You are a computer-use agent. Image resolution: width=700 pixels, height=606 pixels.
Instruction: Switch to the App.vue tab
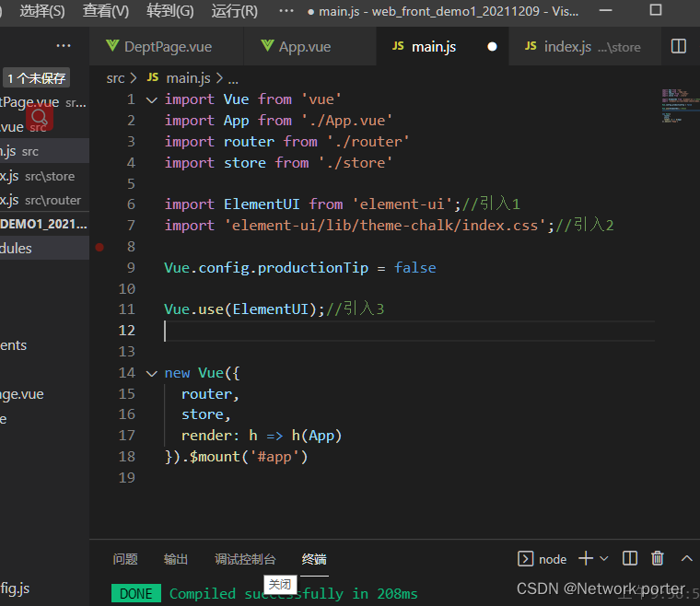(309, 46)
